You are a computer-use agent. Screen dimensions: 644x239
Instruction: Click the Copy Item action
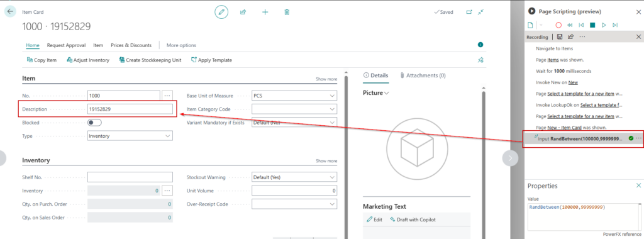42,60
